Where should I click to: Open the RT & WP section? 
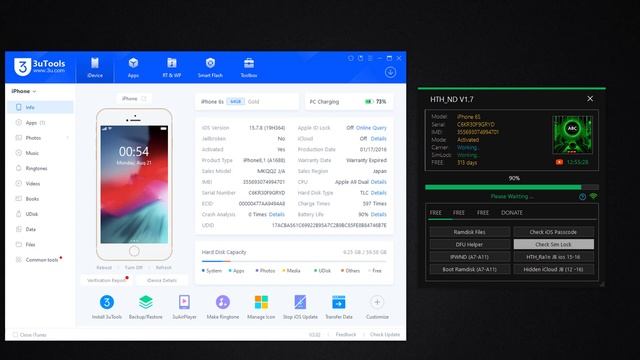[172, 67]
